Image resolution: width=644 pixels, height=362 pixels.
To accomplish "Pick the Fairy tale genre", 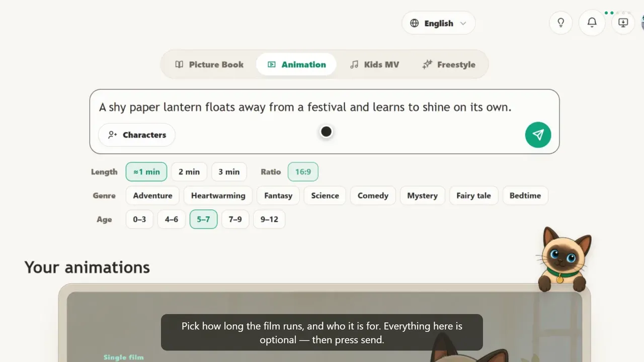I will [473, 196].
